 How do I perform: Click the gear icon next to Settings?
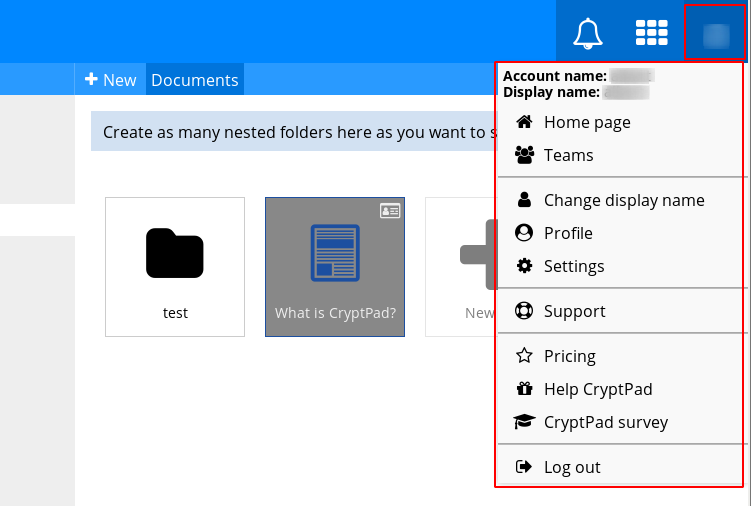click(524, 265)
